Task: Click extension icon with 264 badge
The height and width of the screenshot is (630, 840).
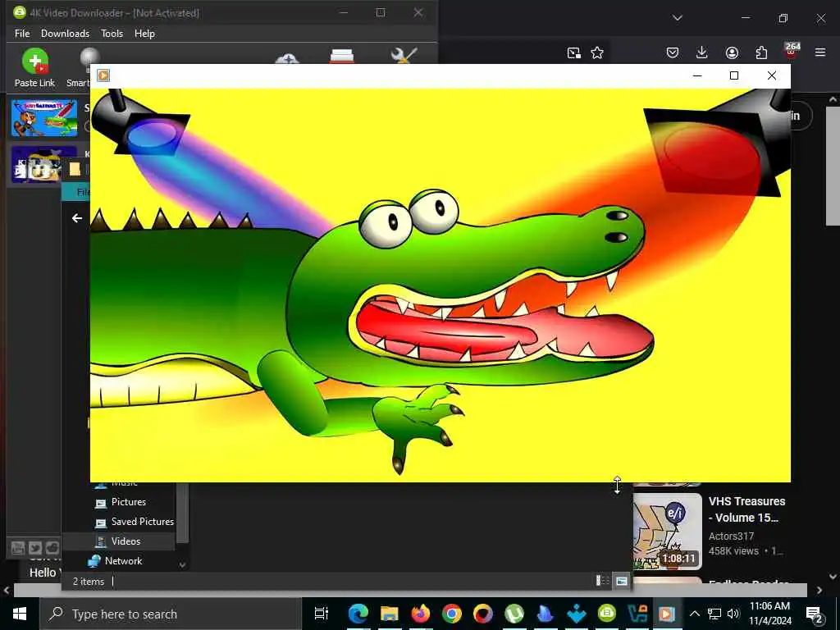Action: [792, 50]
